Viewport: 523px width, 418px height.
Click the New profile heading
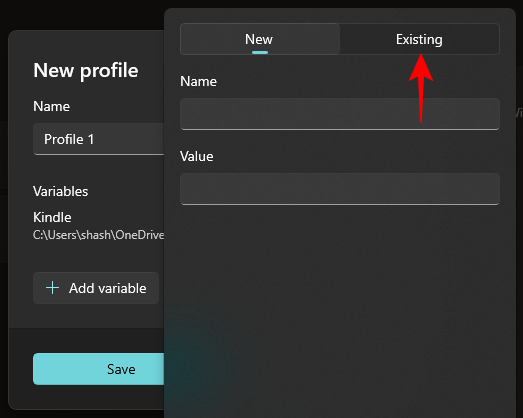[86, 70]
